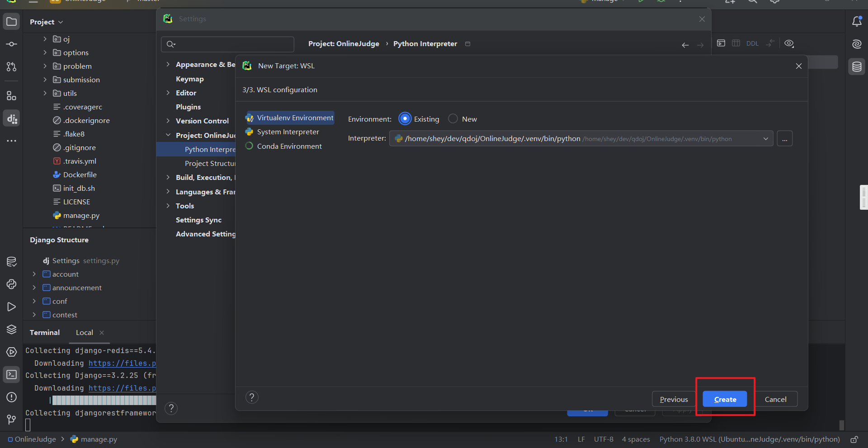Open the Pull Requests tool window icon
The height and width of the screenshot is (448, 868).
click(12, 67)
